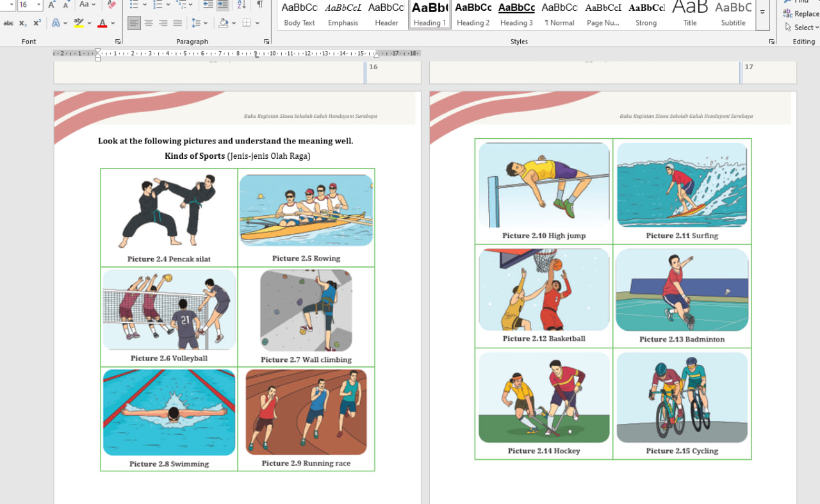This screenshot has height=504, width=820.
Task: Open Font dialog box launcher
Action: [118, 42]
